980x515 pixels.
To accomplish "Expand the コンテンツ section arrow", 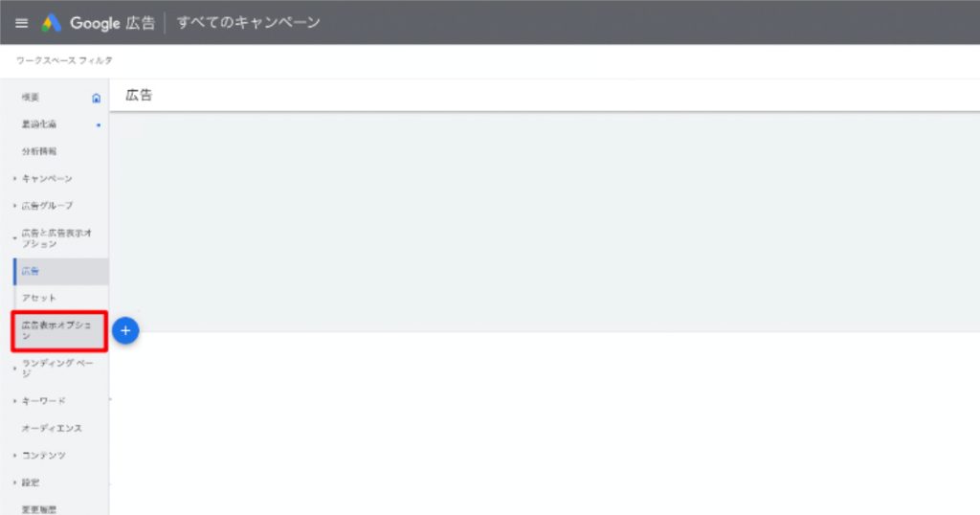I will coord(14,456).
